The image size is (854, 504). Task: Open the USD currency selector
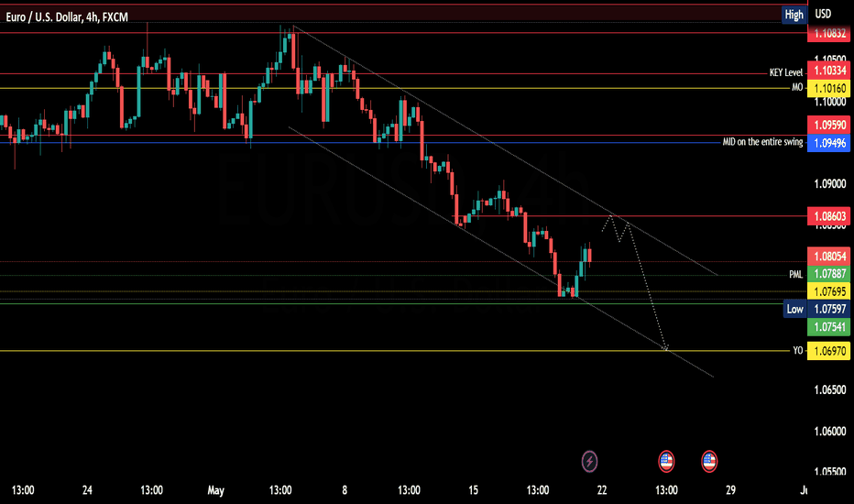(823, 14)
